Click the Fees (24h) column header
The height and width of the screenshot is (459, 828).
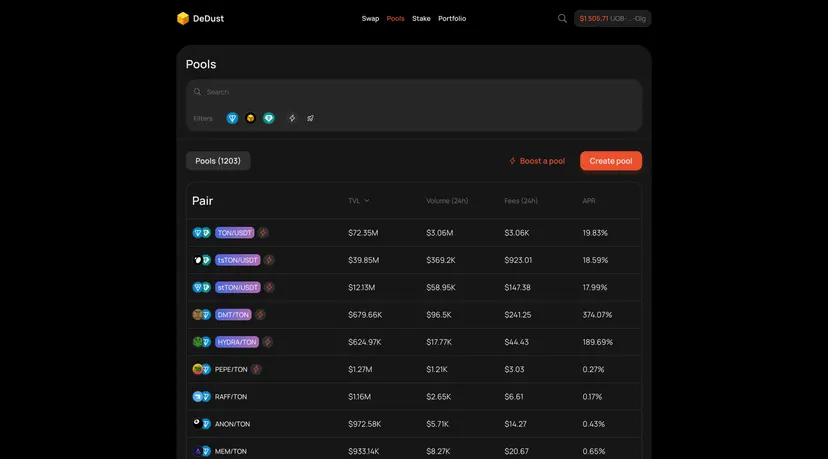521,201
